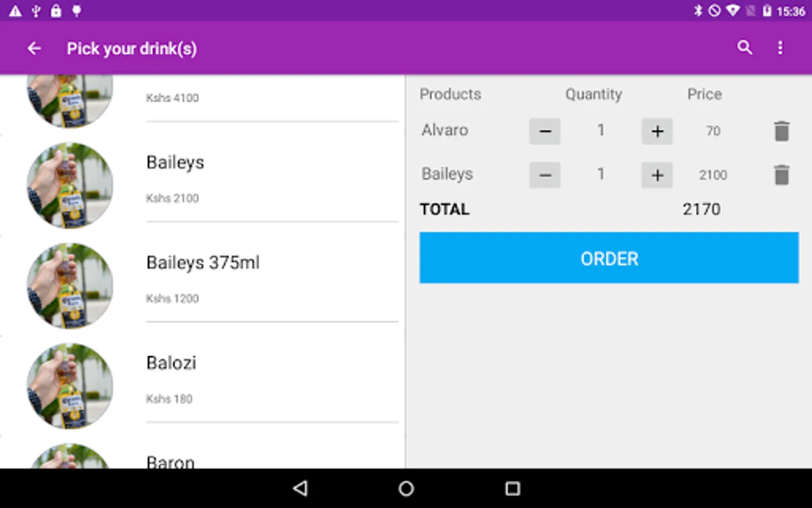This screenshot has width=812, height=508.
Task: Tap the Baileys product name in the cart
Action: [x=447, y=174]
